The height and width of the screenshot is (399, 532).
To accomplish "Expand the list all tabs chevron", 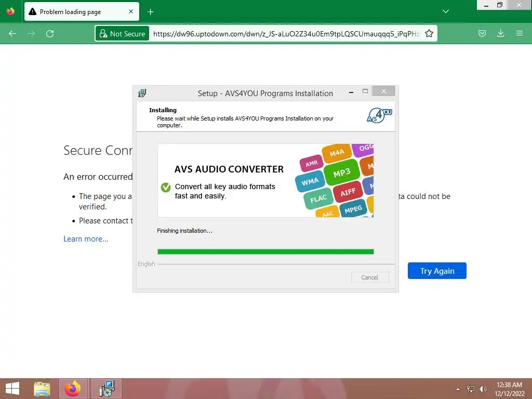I will pos(445,11).
